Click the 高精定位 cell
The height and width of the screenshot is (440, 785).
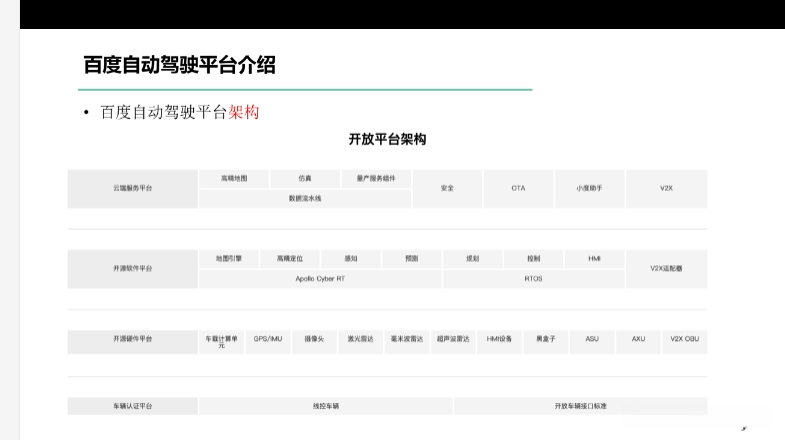pyautogui.click(x=290, y=259)
